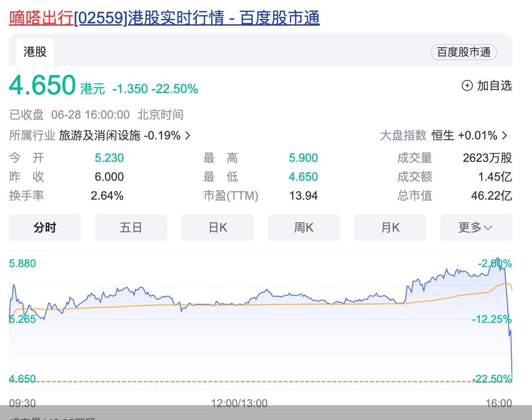Screen dimensions: 532x420
Task: Click the 北京时间 label
Action: pyautogui.click(x=160, y=115)
